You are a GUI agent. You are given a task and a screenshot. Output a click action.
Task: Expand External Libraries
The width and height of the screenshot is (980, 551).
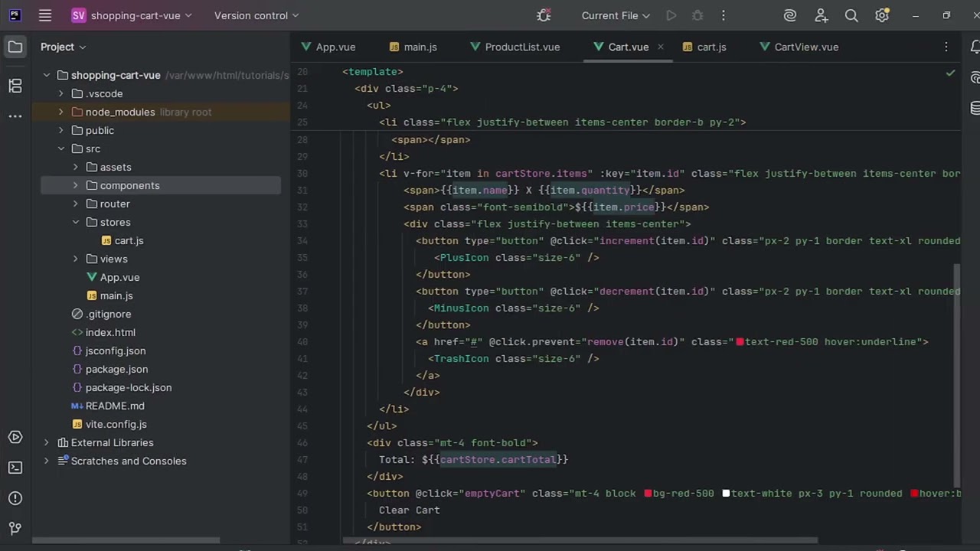tap(46, 442)
